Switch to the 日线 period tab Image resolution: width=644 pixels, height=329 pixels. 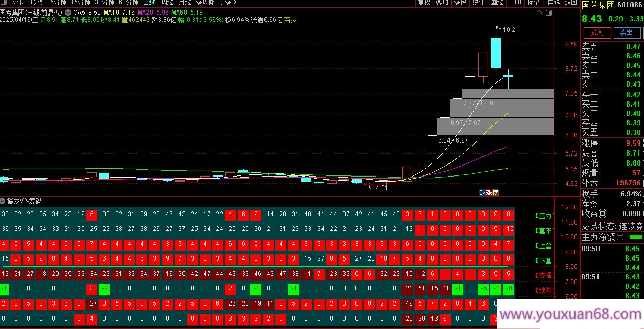point(149,3)
